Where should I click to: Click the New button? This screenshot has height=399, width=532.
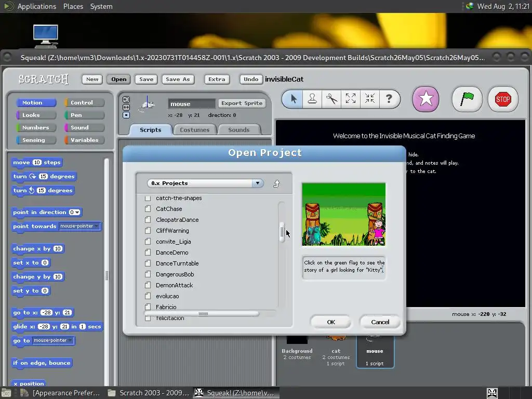92,79
